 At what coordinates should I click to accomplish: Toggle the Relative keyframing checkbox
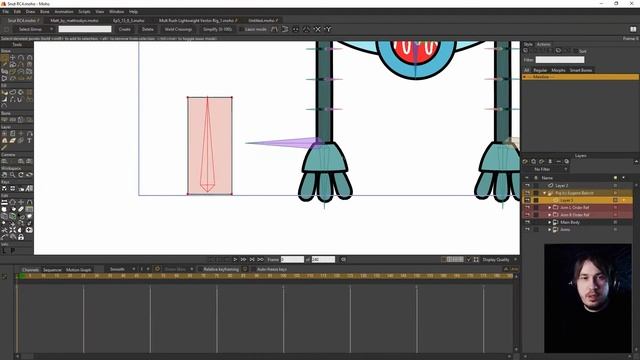coord(200,269)
